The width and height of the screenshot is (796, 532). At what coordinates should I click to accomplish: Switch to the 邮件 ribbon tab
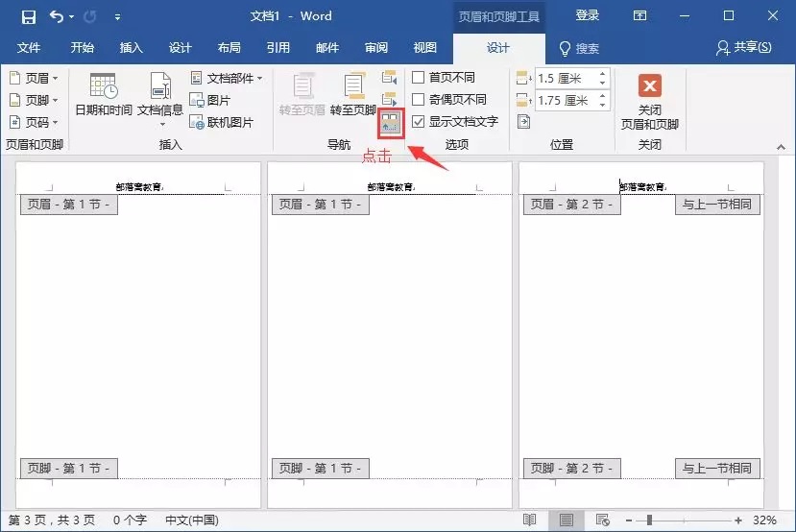coord(326,48)
